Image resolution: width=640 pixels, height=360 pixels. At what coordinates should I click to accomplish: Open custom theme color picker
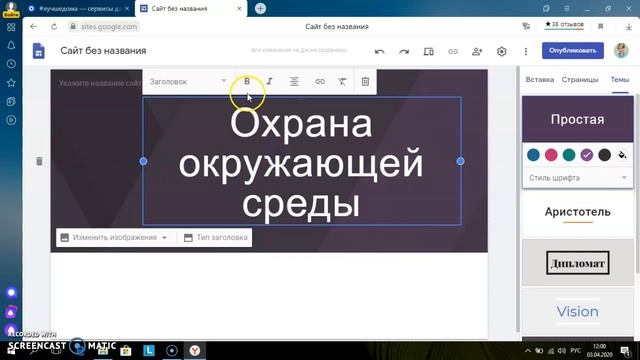(622, 155)
